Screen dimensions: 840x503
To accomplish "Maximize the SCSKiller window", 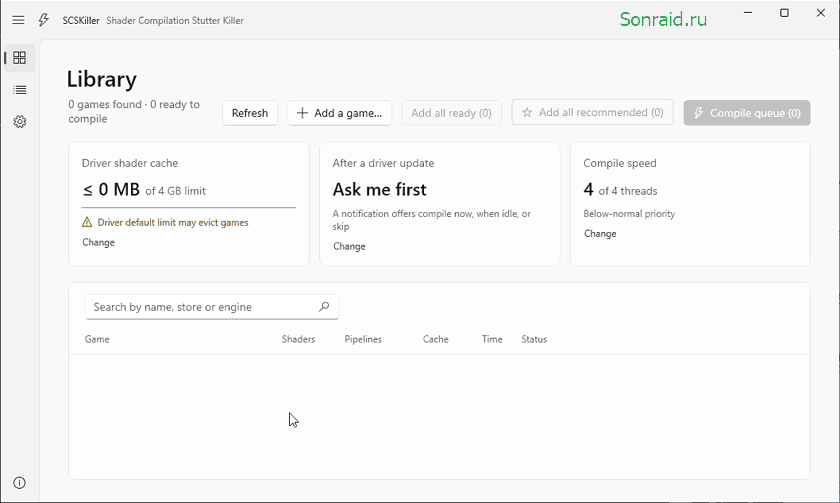I will (784, 13).
